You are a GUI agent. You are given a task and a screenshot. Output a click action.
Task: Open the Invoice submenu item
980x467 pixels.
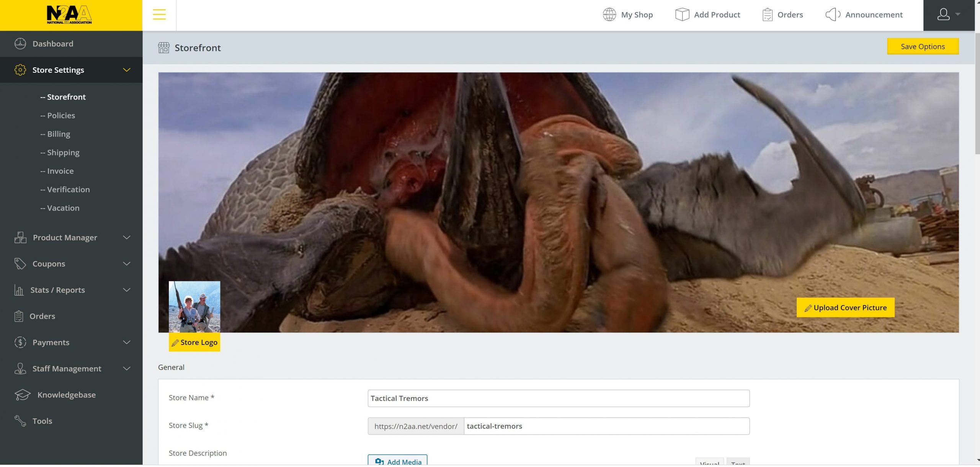point(57,171)
